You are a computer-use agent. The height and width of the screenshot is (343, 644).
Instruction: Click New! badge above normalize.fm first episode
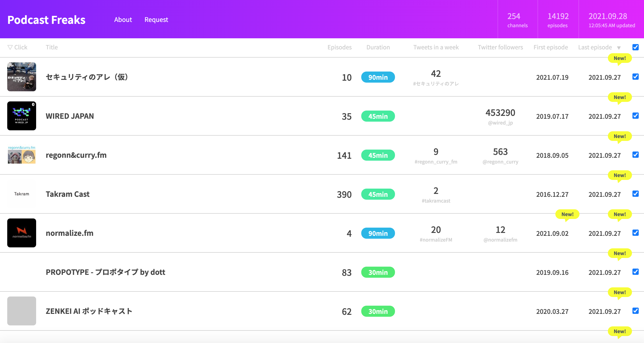(567, 215)
